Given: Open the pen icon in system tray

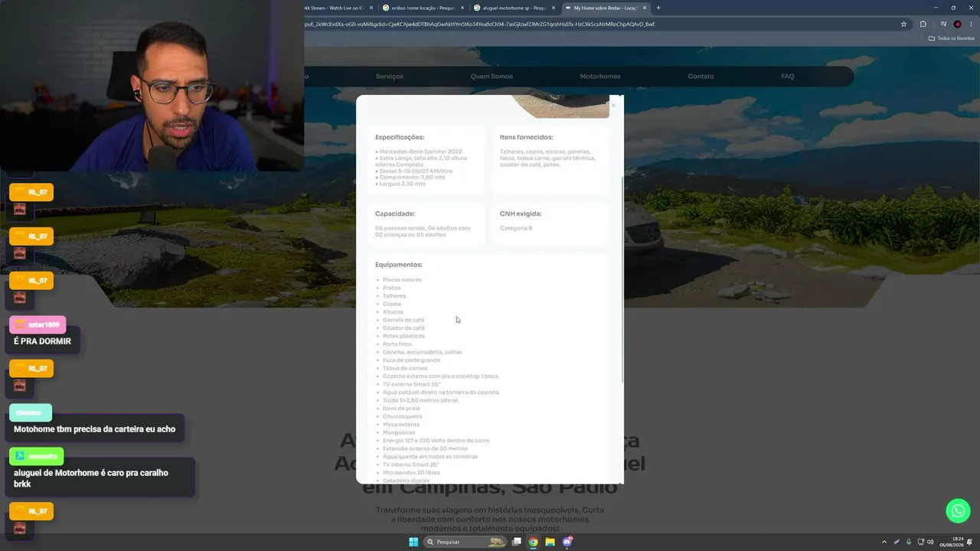Looking at the screenshot, I should click(x=897, y=542).
